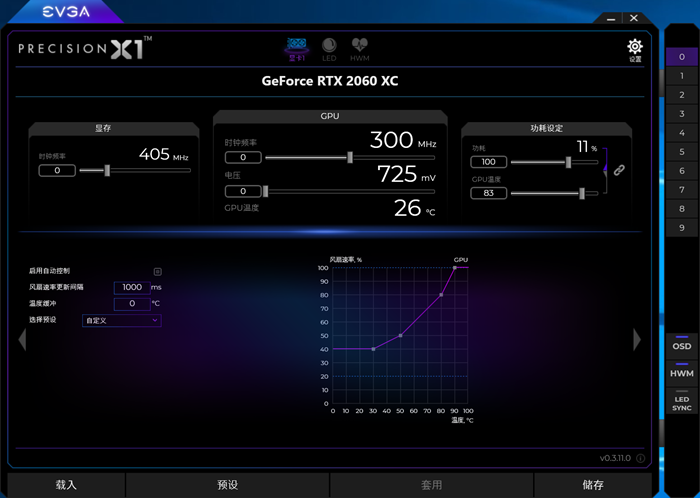Toggle LED SYNC option
Screen dimensions: 700x498
pyautogui.click(x=682, y=401)
